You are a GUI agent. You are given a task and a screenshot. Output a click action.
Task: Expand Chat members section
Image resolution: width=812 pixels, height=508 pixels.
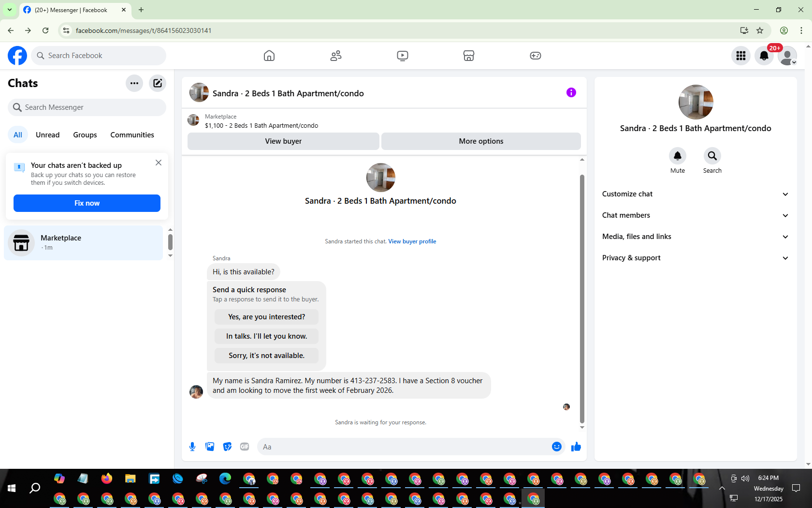(696, 215)
